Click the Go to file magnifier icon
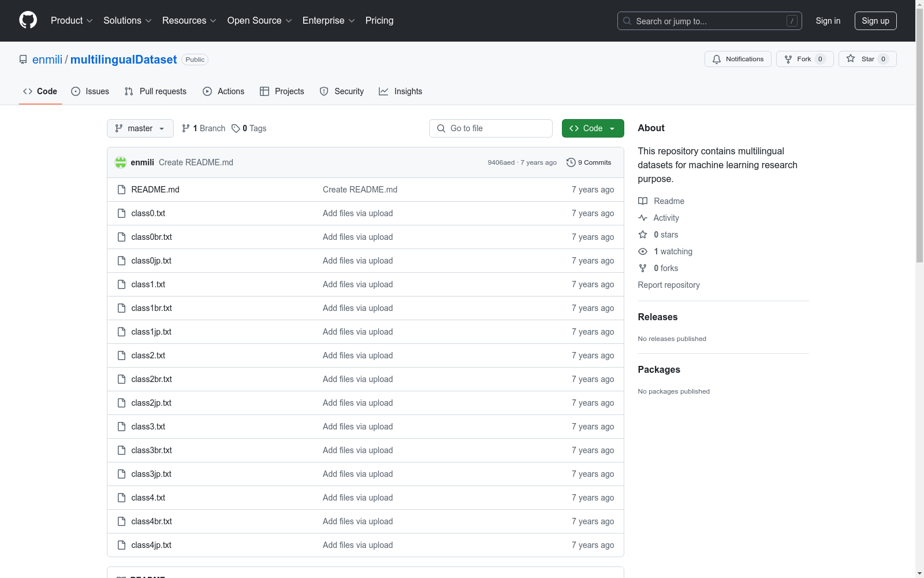The image size is (924, 578). click(x=441, y=128)
